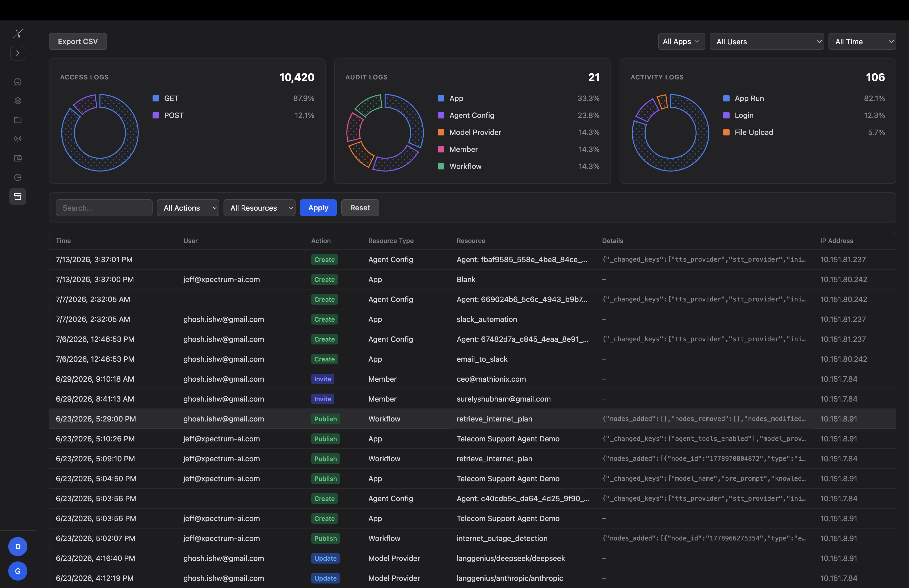Image resolution: width=909 pixels, height=588 pixels.
Task: Click the D user avatar
Action: point(18,547)
